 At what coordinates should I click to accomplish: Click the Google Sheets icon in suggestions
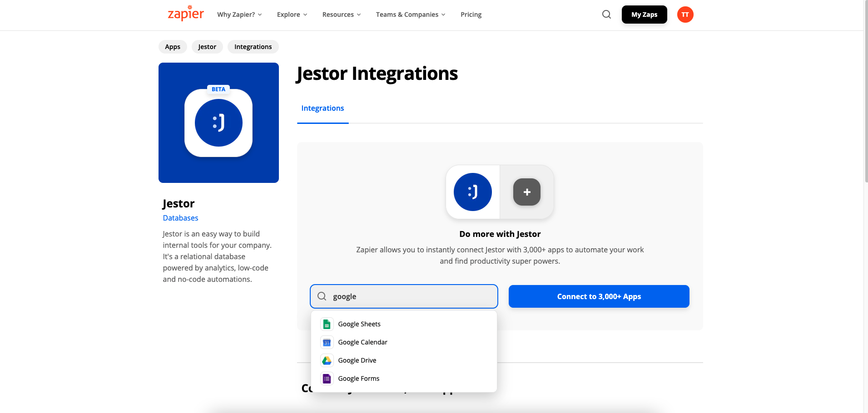click(327, 324)
